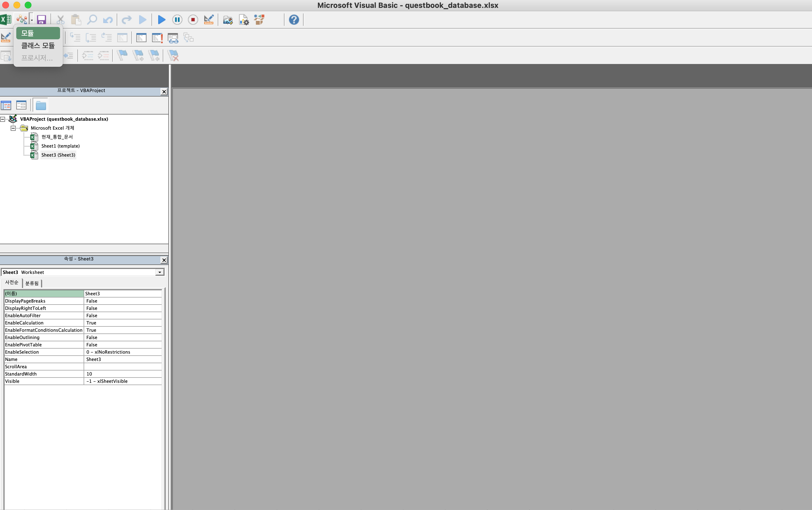Save the project with the floppy disk icon

coord(41,20)
